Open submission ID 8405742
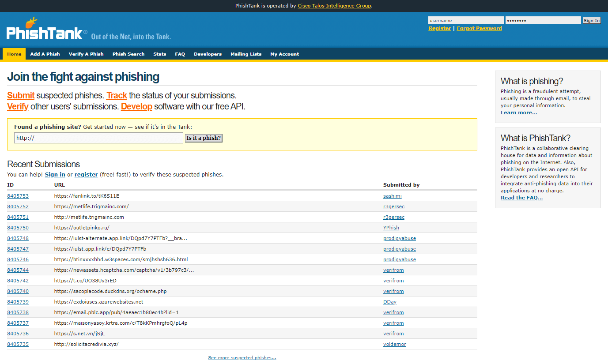Viewport: 608px width, 364px height. click(18, 281)
